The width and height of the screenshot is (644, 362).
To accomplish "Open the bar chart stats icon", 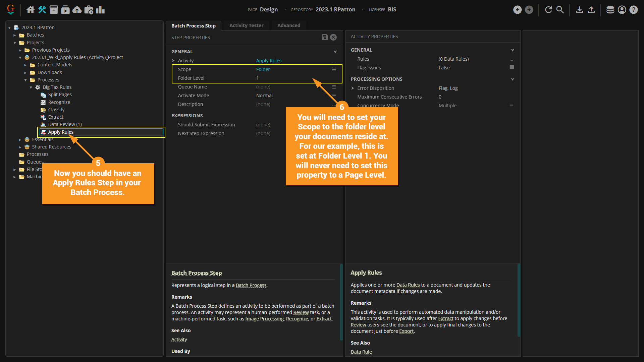I will [100, 10].
